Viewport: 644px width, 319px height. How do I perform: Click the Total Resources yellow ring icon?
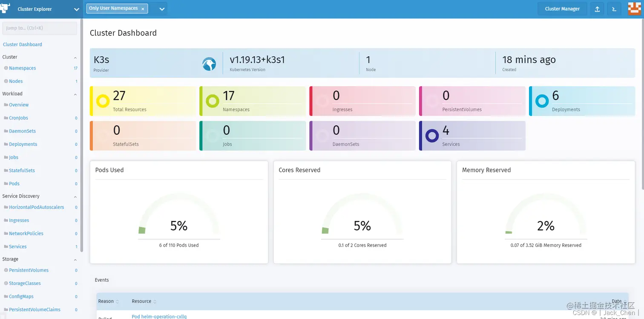coord(103,101)
